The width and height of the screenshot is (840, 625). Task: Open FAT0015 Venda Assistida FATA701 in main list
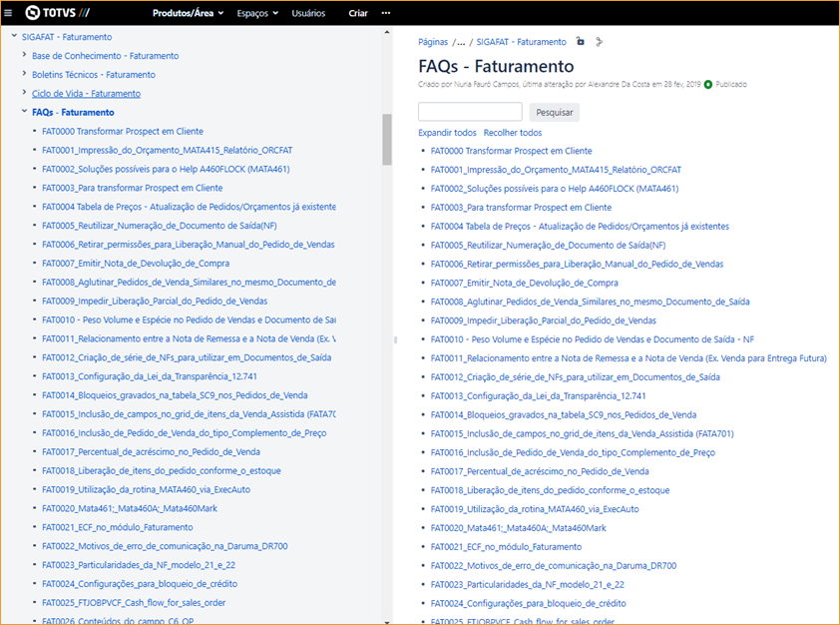pyautogui.click(x=583, y=433)
